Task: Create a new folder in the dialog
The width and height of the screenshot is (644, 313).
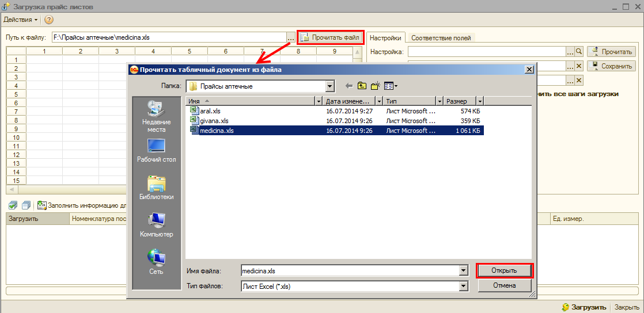Action: click(x=376, y=86)
